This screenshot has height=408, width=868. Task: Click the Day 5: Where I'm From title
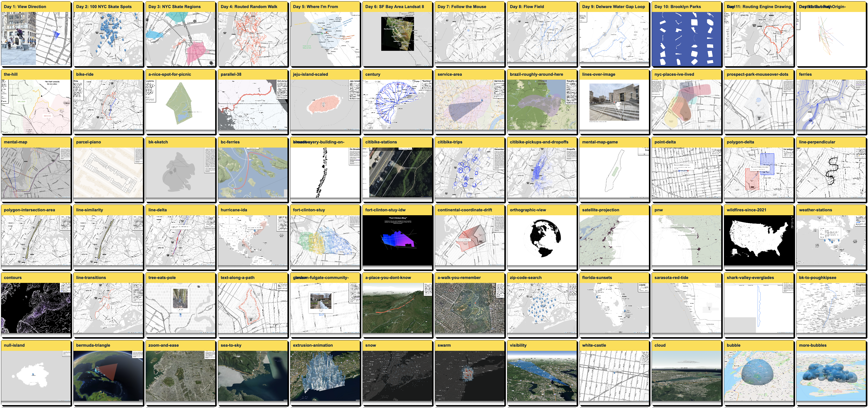pos(315,6)
